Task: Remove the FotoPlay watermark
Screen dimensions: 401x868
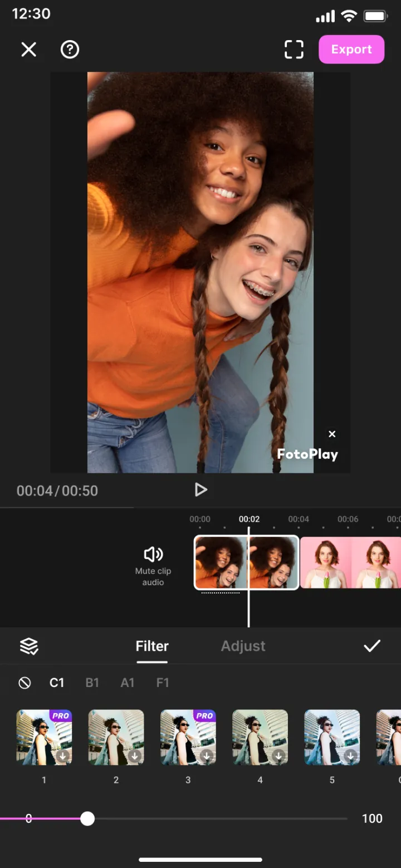Action: (332, 434)
